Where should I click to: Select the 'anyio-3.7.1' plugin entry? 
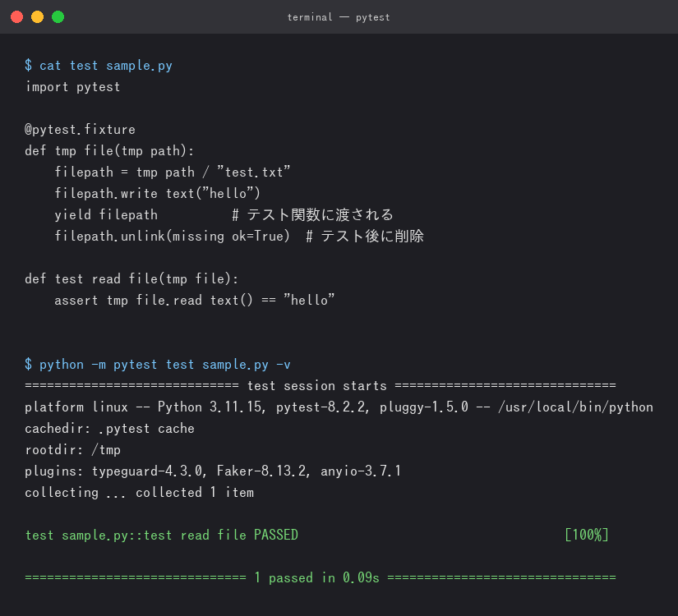(361, 471)
